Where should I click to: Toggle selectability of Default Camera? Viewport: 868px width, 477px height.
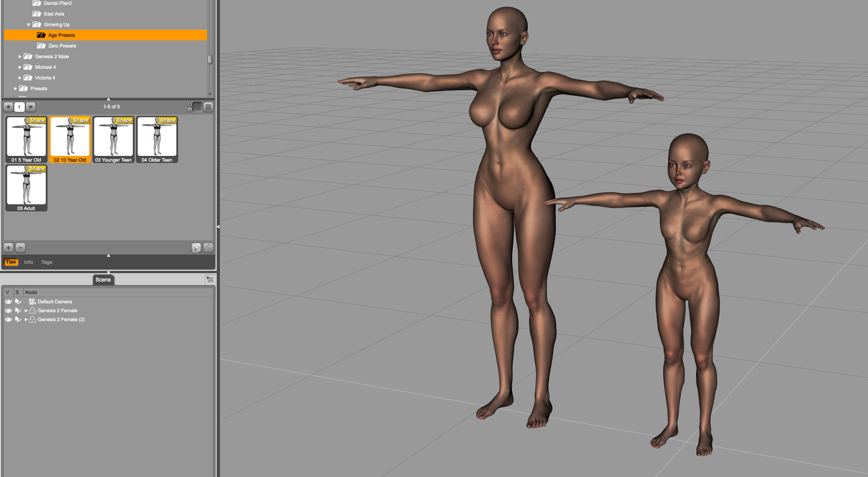pos(18,302)
